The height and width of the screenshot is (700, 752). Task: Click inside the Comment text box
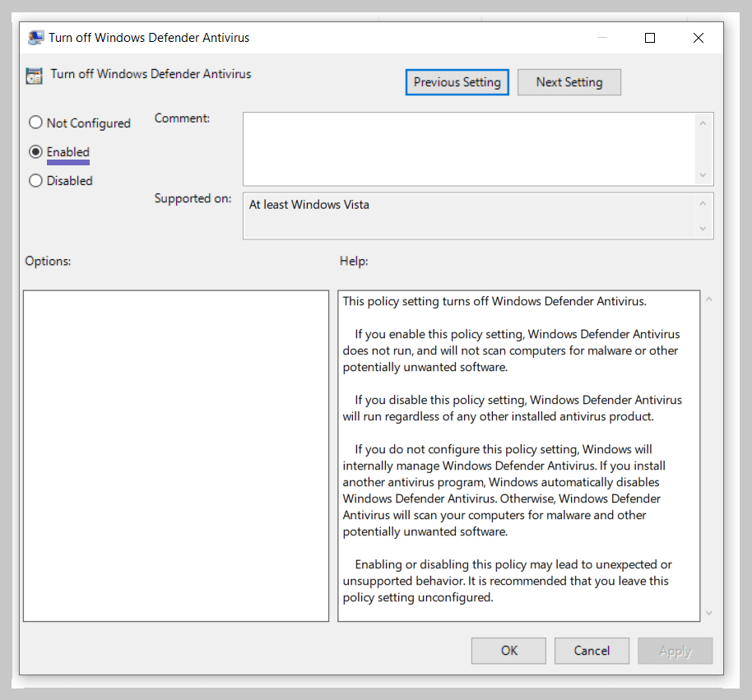click(x=469, y=148)
